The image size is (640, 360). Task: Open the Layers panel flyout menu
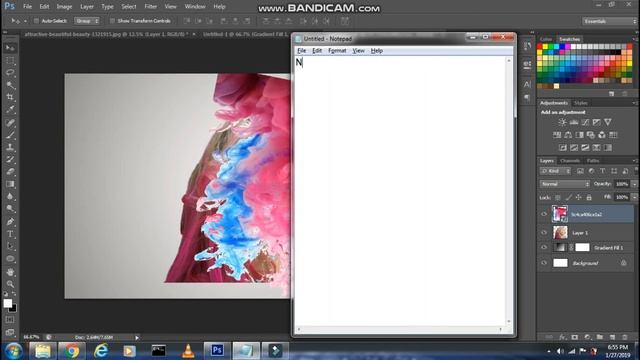click(x=634, y=161)
